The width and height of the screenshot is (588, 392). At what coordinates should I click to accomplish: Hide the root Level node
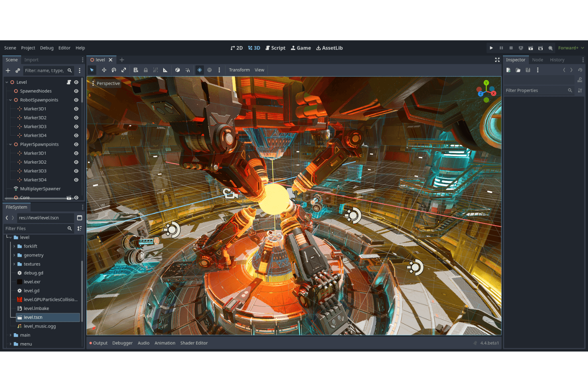pos(76,82)
